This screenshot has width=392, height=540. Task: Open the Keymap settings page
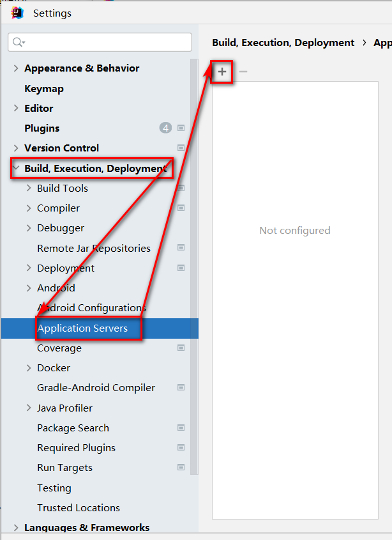tap(44, 89)
